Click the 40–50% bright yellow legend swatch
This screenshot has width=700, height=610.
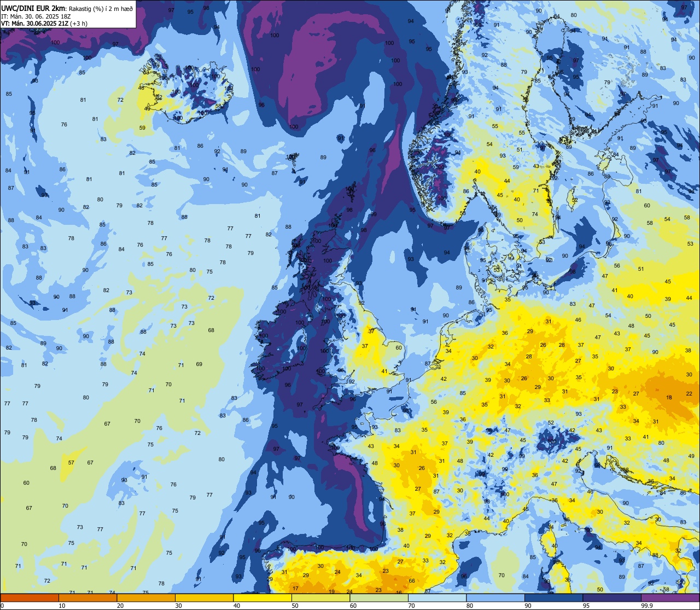pos(262,598)
